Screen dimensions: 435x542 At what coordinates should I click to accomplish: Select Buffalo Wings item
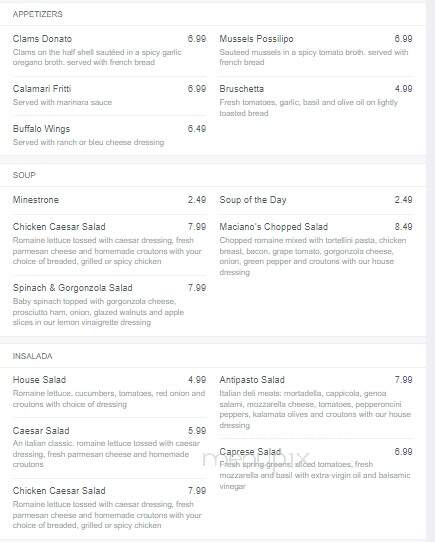pyautogui.click(x=41, y=129)
